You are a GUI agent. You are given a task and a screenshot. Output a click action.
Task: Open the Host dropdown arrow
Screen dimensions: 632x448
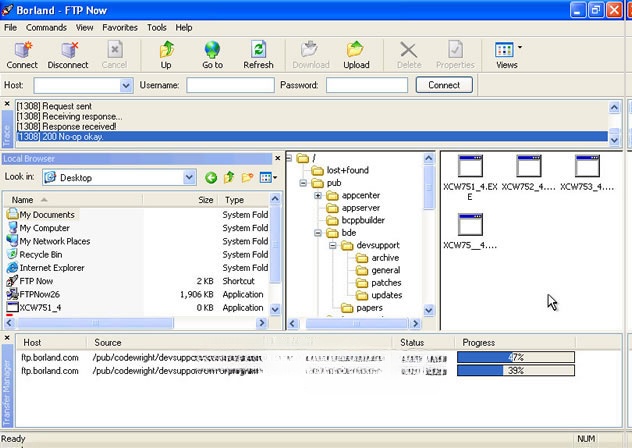coord(126,85)
